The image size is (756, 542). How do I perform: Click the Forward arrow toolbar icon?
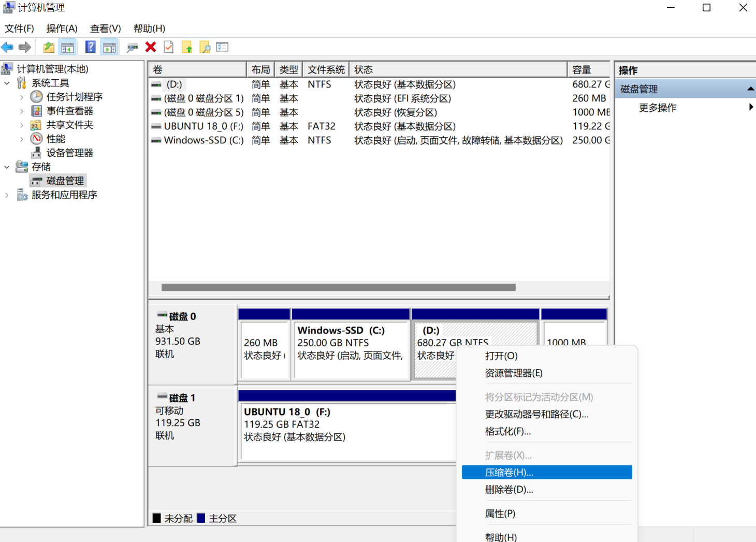[x=24, y=48]
